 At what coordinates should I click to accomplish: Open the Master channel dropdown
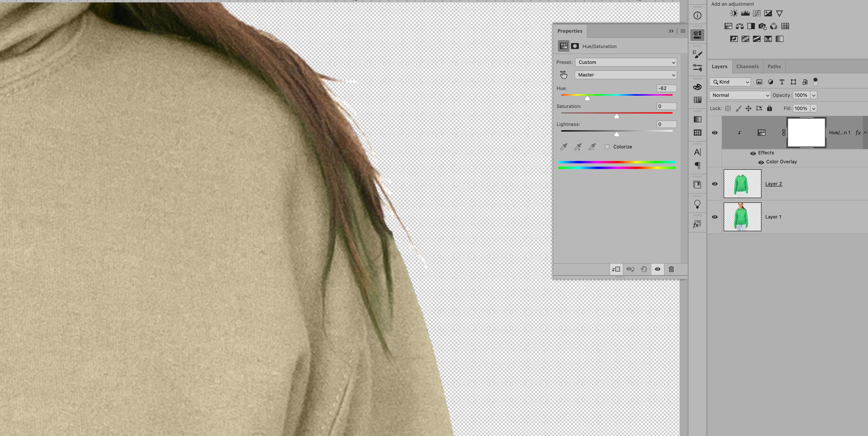(626, 75)
